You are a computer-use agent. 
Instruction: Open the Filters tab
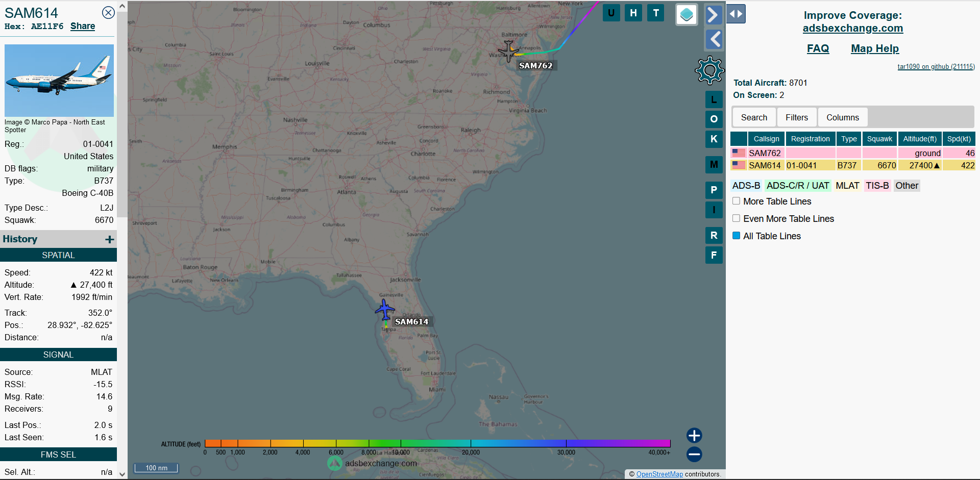tap(797, 117)
